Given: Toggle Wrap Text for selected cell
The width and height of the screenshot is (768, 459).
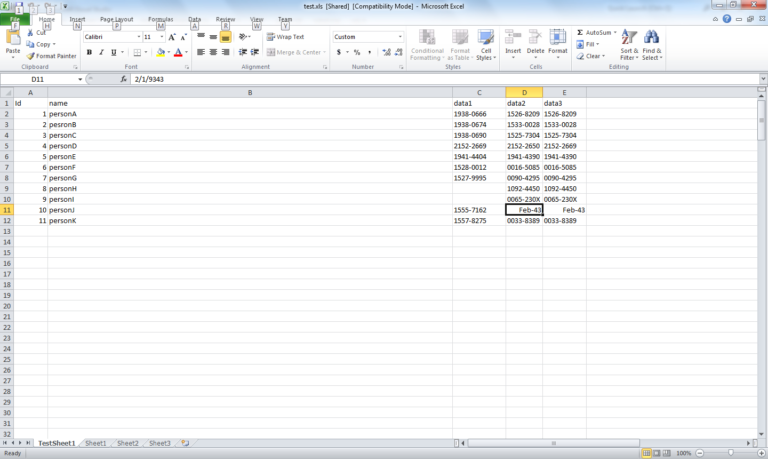Looking at the screenshot, I should pyautogui.click(x=286, y=37).
